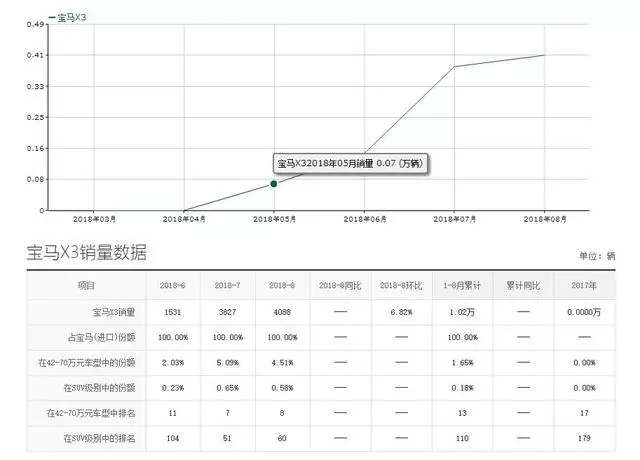640x460 pixels.
Task: Click the 3827 sales cell
Action: [x=227, y=312]
